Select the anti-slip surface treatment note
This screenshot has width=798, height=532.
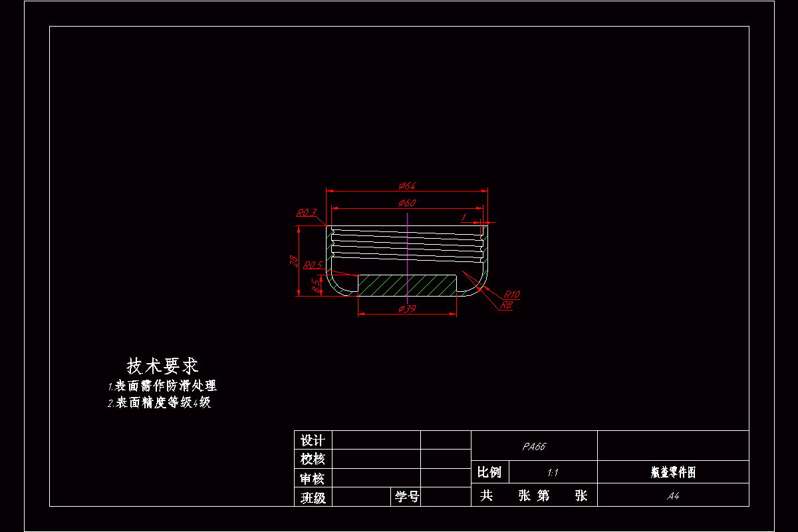162,384
